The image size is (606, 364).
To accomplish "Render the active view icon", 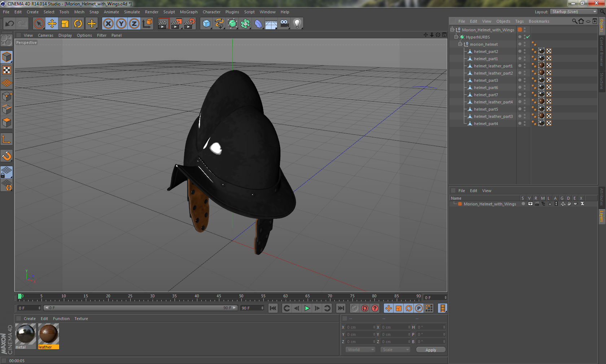I will tap(163, 24).
